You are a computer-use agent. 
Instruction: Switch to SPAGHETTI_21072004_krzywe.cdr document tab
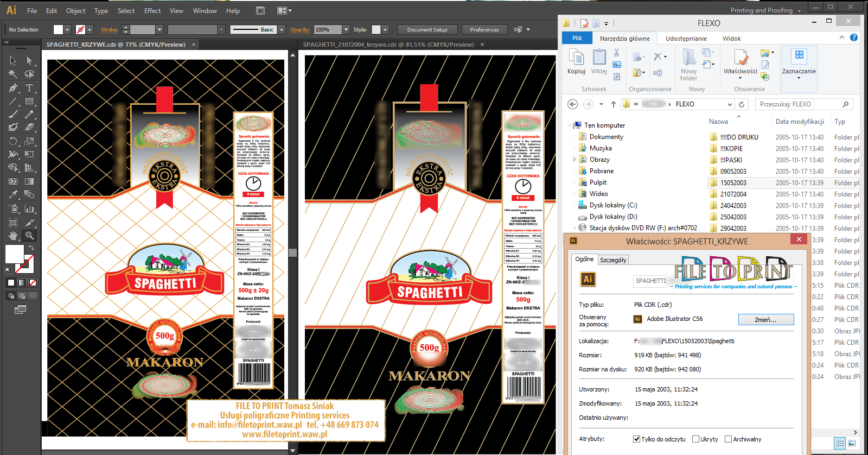[x=388, y=45]
